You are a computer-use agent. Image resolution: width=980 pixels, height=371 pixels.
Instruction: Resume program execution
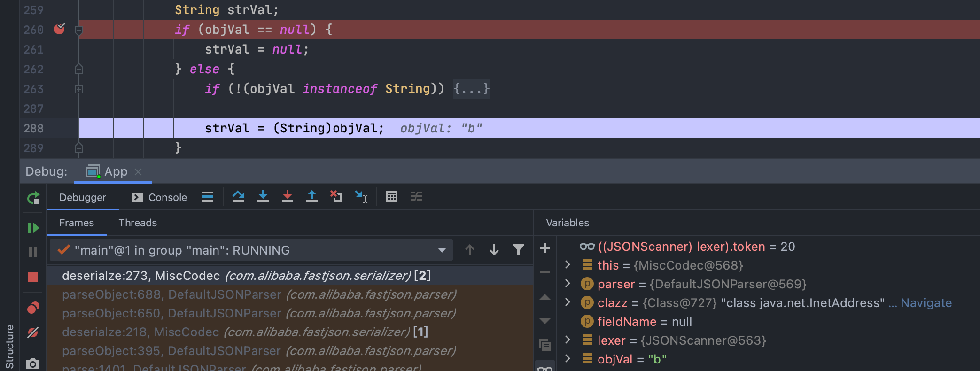pyautogui.click(x=33, y=228)
